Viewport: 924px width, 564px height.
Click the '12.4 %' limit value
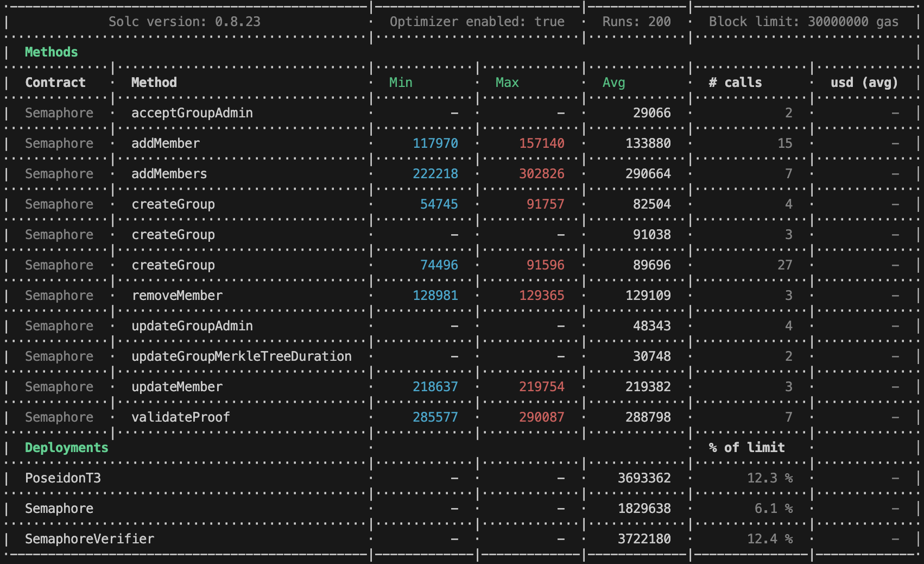[x=770, y=539]
